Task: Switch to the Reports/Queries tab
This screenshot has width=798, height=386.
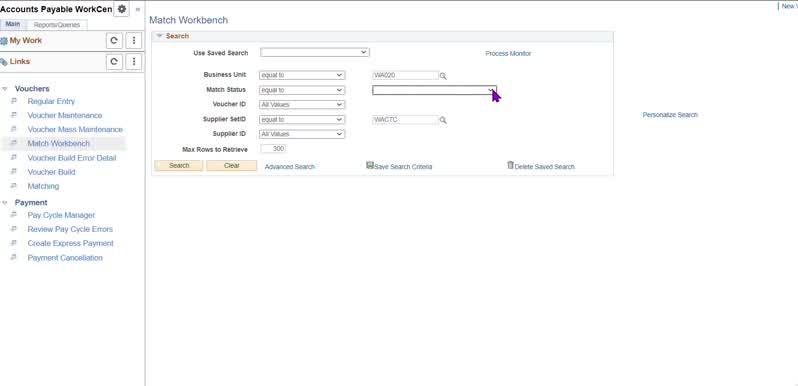Action: click(x=57, y=25)
